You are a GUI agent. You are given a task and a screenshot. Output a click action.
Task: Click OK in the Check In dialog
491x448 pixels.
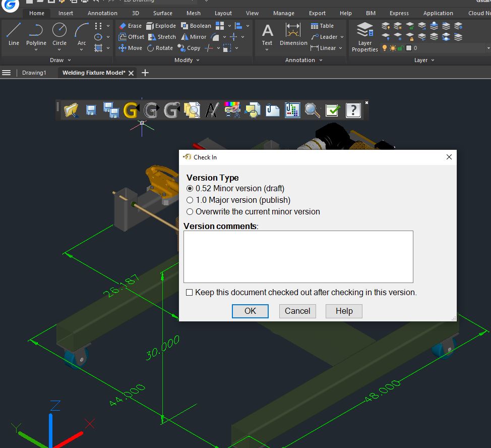tap(250, 311)
